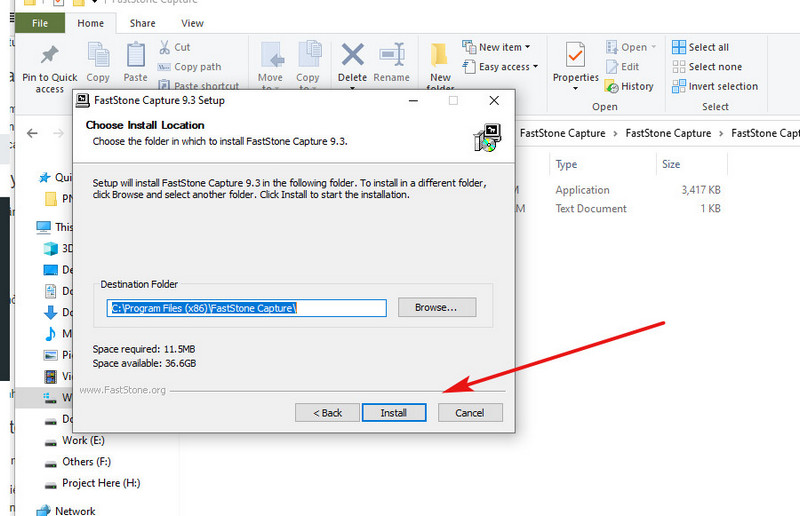Screen dimensions: 800x516
Task: Open the New item dropdown
Action: [496, 47]
